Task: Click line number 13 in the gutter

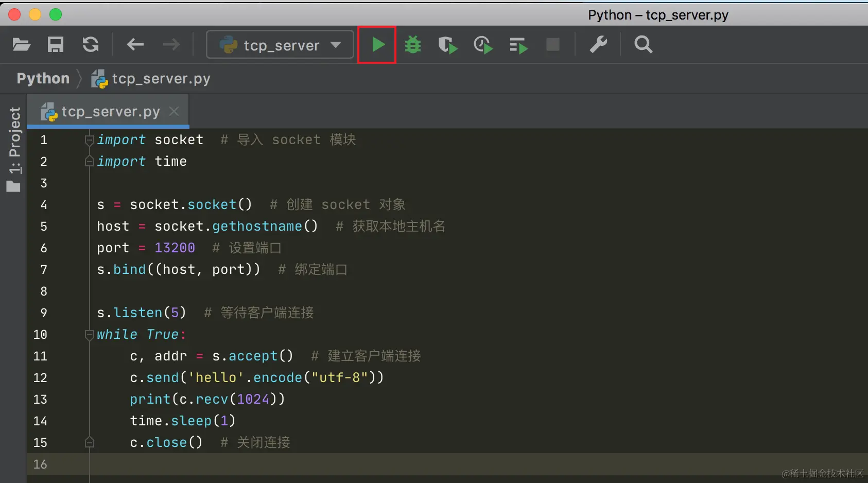Action: click(x=40, y=400)
